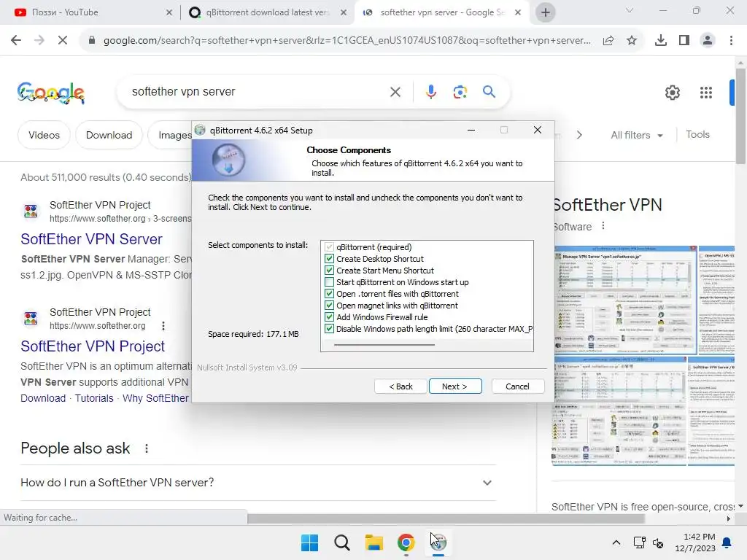Select qBittorrent installer taskbar icon
This screenshot has height=560, width=747.
coord(438,542)
